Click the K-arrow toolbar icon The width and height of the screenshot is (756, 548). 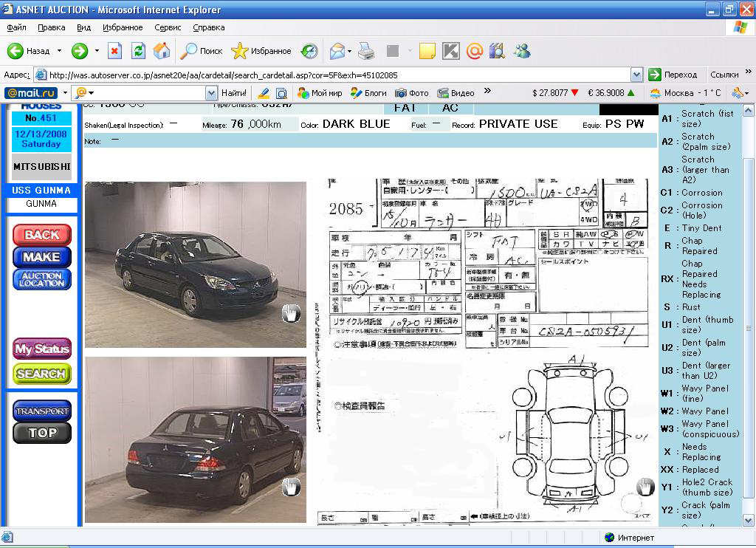pos(451,51)
